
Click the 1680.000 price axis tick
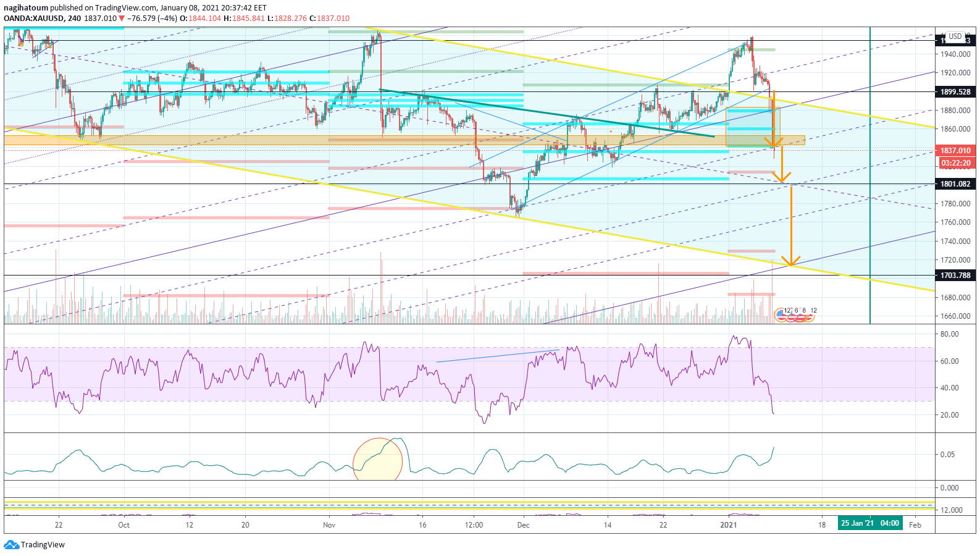956,298
